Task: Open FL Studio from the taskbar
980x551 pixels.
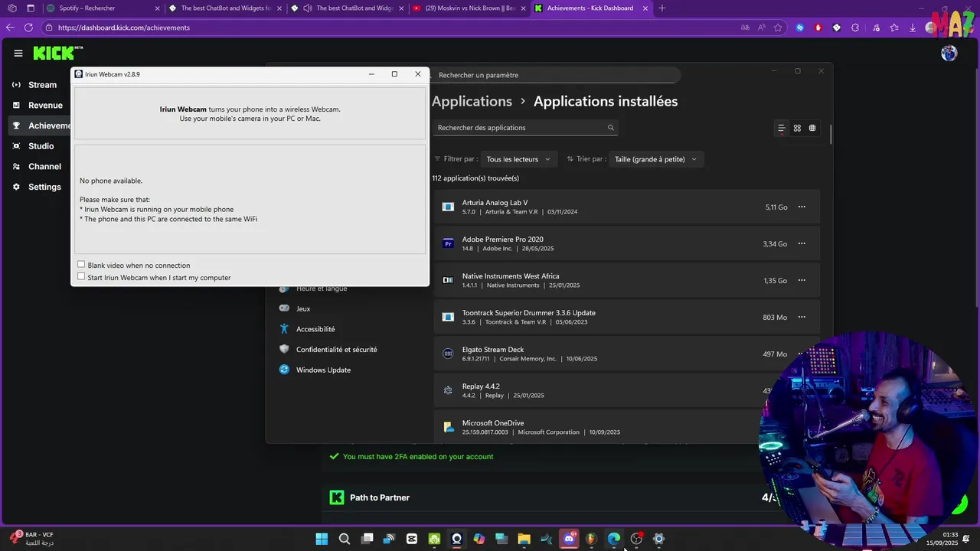Action: 591,539
